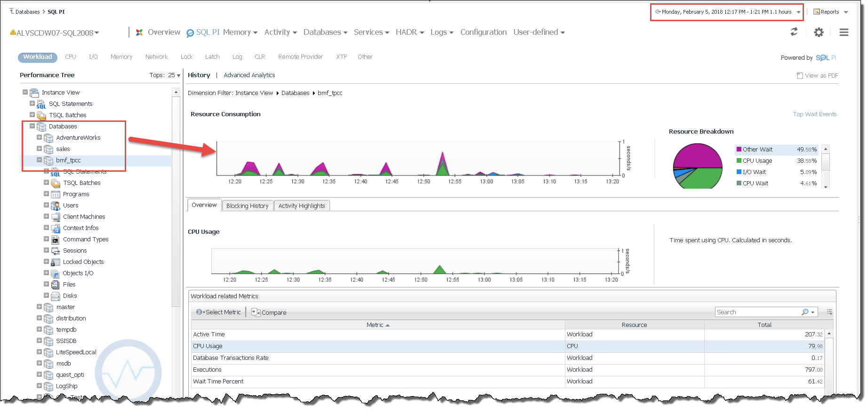868x414 pixels.
Task: Open the time range dropdown
Action: (x=798, y=12)
